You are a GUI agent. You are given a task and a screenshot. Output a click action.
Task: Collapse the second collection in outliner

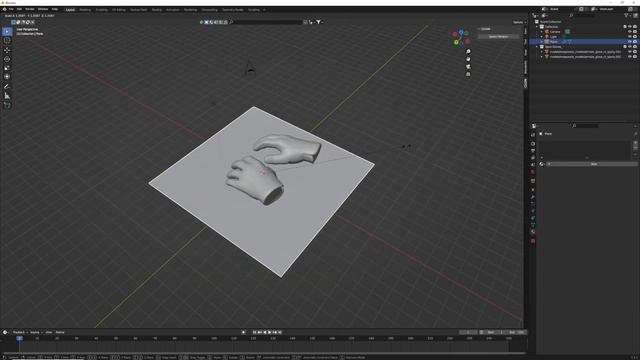(537, 47)
